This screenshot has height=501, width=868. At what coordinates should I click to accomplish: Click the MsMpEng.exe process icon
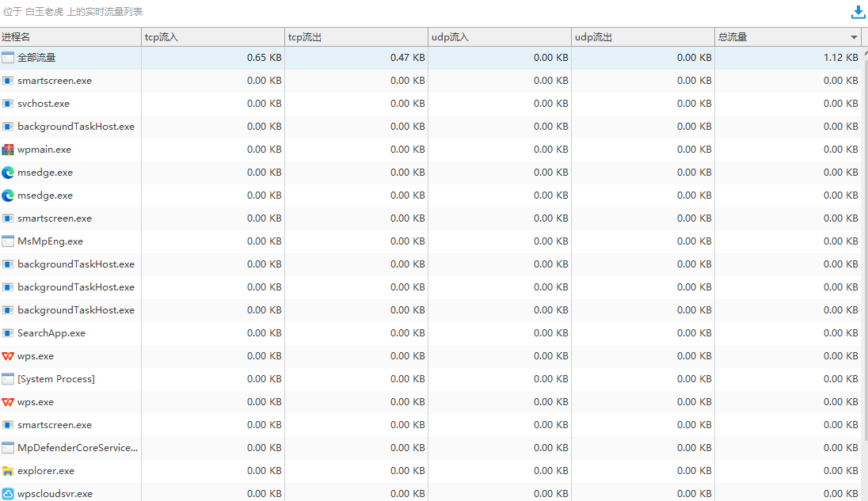[x=8, y=241]
